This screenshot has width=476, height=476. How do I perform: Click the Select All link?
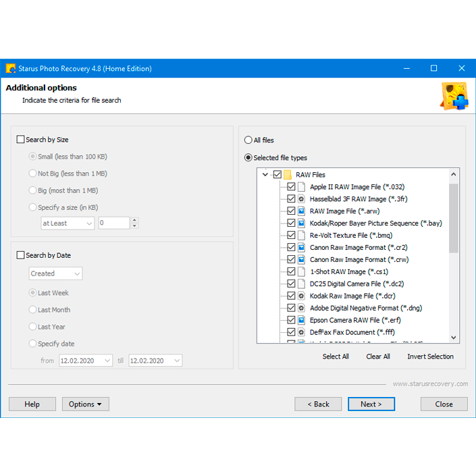(x=336, y=356)
